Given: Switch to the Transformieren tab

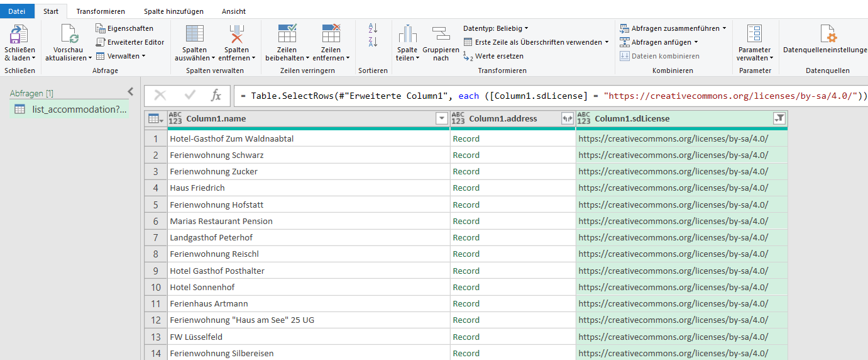Looking at the screenshot, I should click(101, 11).
